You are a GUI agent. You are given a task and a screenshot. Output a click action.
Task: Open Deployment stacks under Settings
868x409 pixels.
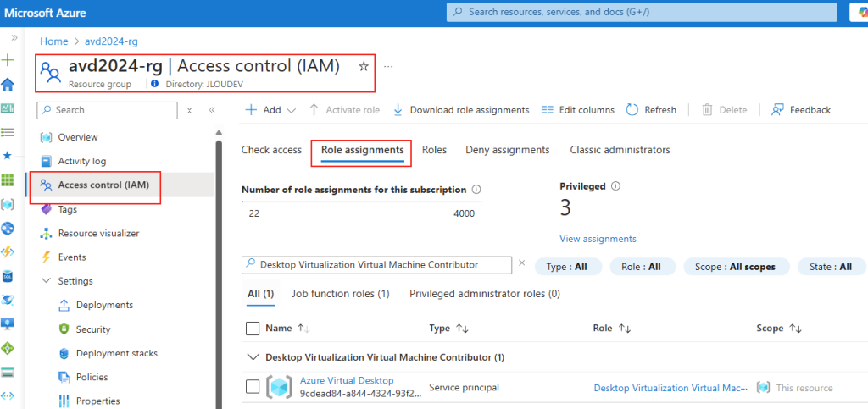pyautogui.click(x=117, y=353)
